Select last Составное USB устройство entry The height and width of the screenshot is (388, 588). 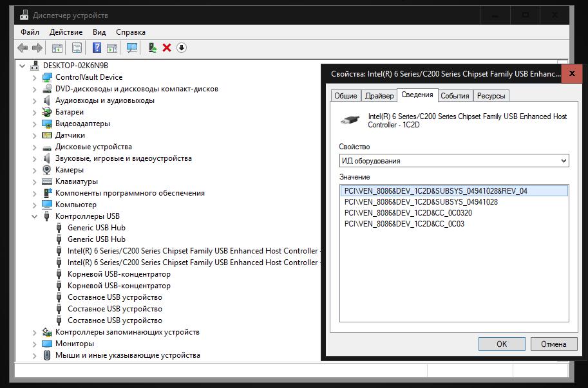115,320
